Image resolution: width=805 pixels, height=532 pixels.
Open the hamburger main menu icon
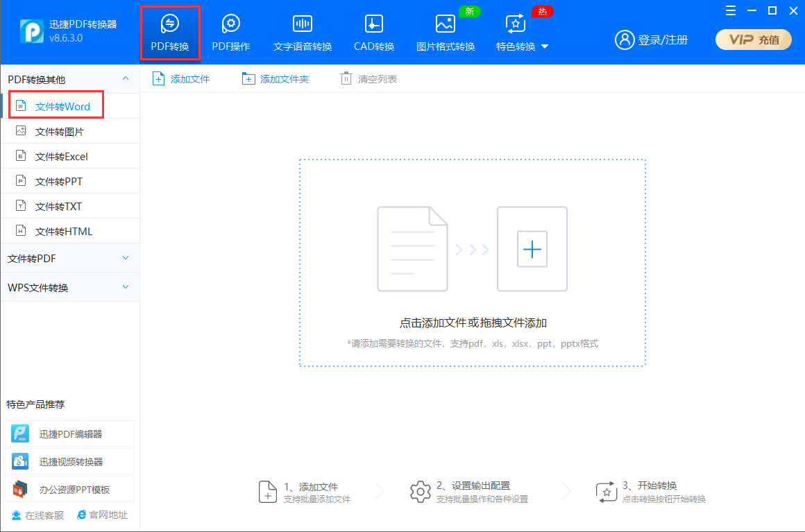click(x=731, y=10)
